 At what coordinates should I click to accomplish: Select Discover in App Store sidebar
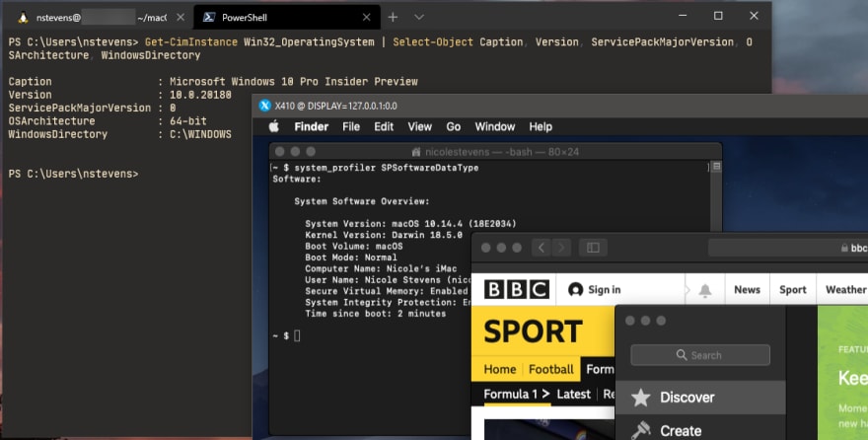pos(700,398)
